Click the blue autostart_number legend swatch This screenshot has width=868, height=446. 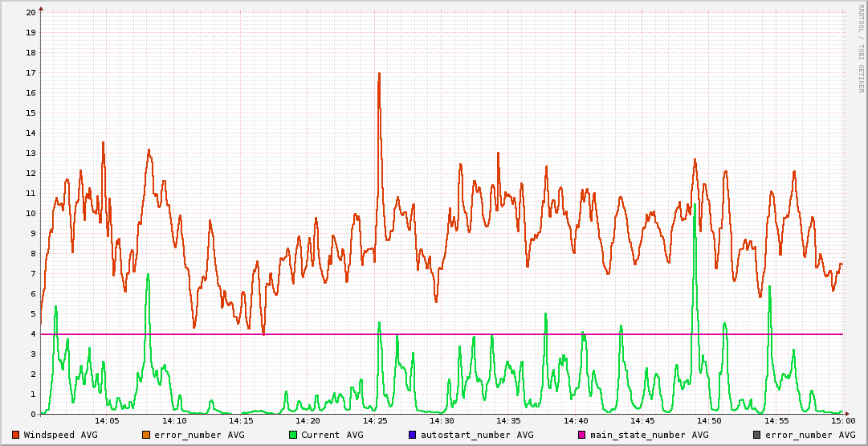413,435
